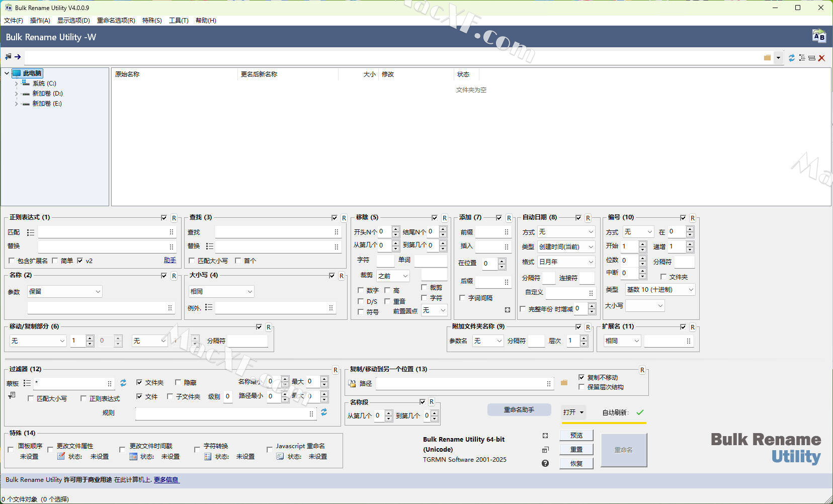Click the R reset button of 移除 (5)

tap(445, 218)
